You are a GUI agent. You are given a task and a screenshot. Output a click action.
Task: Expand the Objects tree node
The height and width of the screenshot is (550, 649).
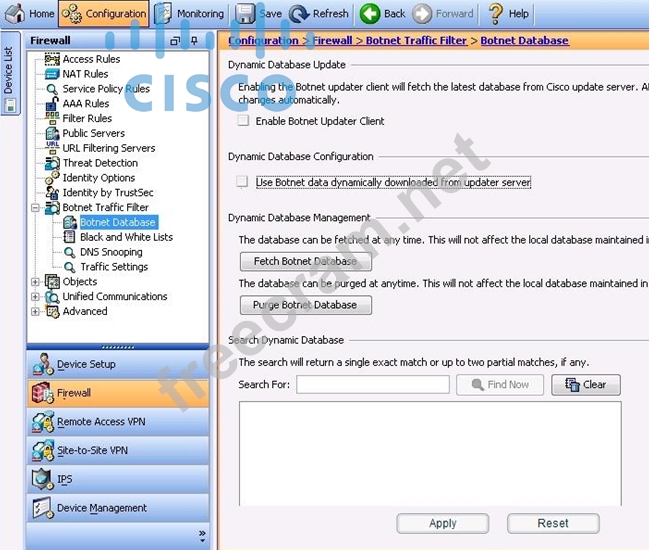point(36,282)
